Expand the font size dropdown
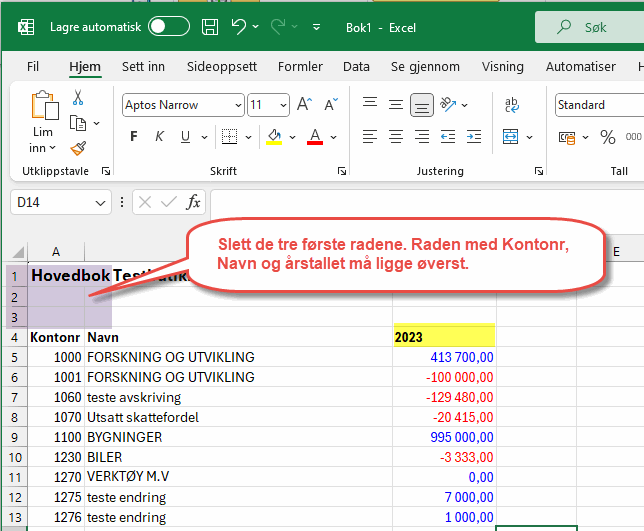Viewport: 644px width, 531px height. 283,105
